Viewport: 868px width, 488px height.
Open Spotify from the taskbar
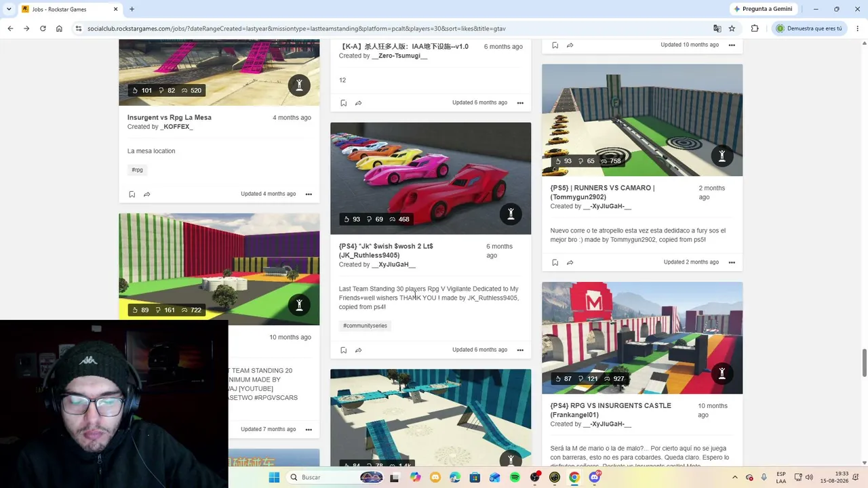(x=515, y=477)
